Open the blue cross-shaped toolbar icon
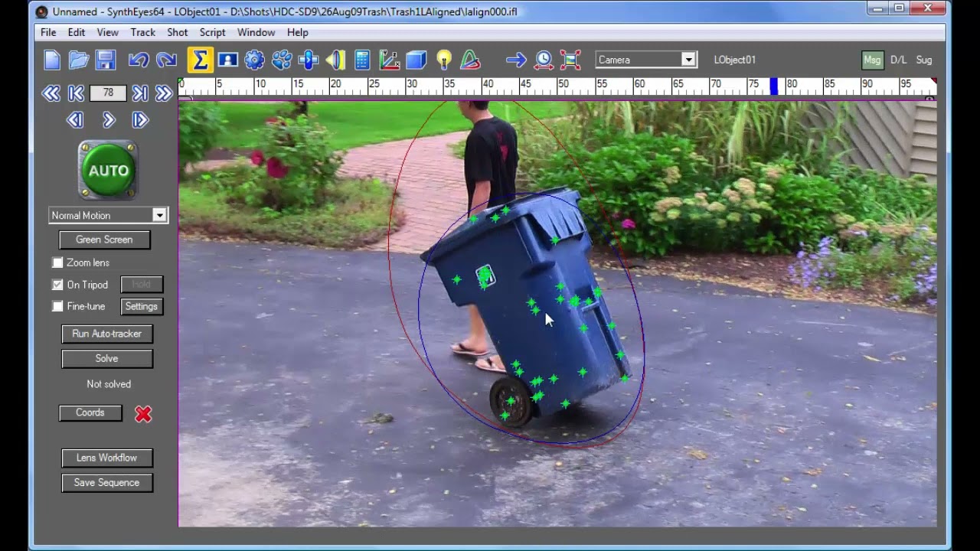Image resolution: width=980 pixels, height=551 pixels. pyautogui.click(x=309, y=60)
